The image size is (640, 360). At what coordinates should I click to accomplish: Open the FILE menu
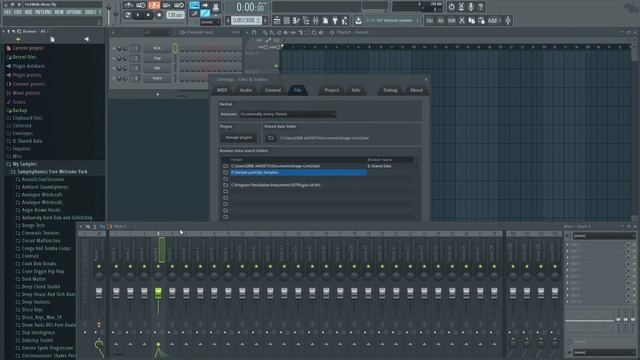(7, 12)
